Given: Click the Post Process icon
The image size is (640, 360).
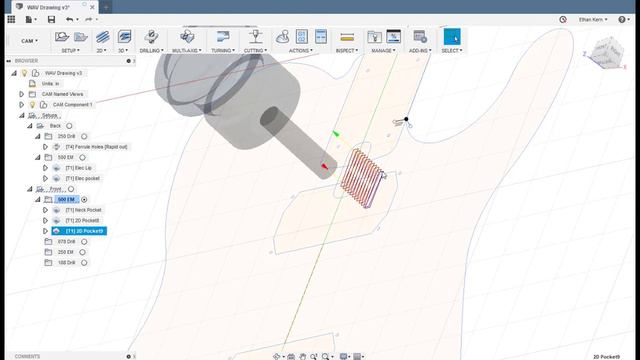Looking at the screenshot, I should (302, 37).
